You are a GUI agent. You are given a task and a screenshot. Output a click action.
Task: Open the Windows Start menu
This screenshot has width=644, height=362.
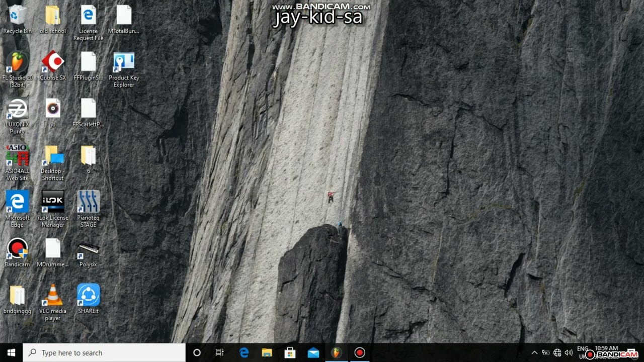[x=12, y=353]
